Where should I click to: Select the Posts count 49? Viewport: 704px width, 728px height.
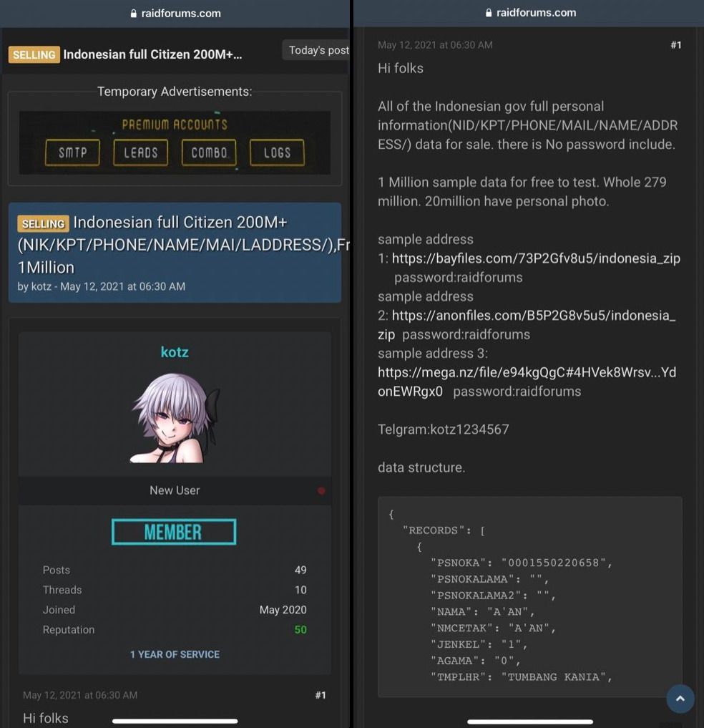click(300, 570)
